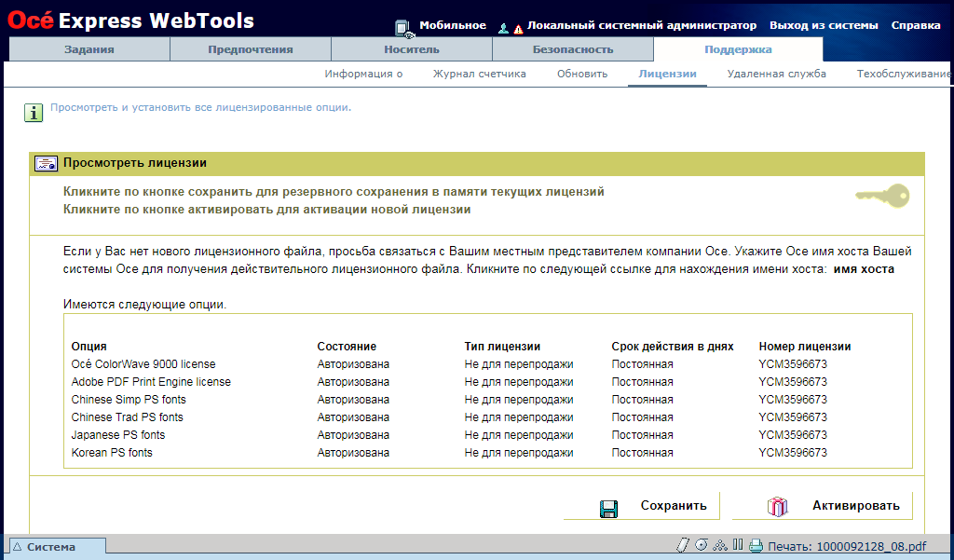
Task: Click the toner dots icon in status bar
Action: (x=720, y=545)
